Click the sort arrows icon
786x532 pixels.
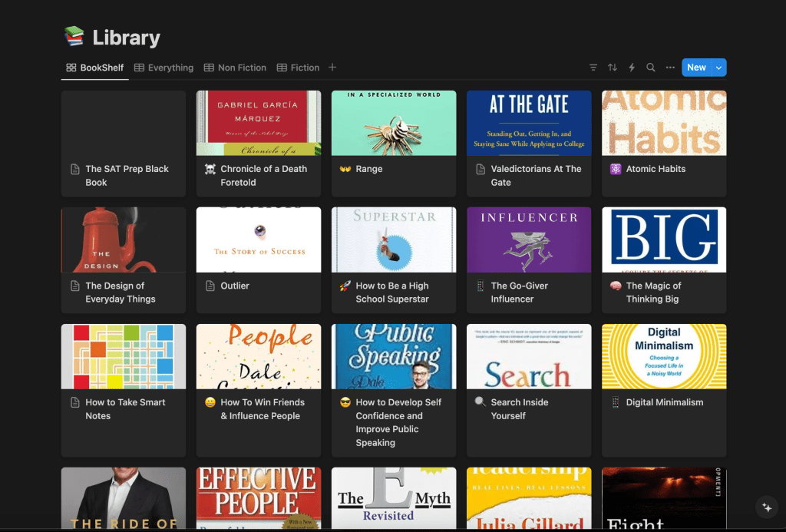point(613,68)
